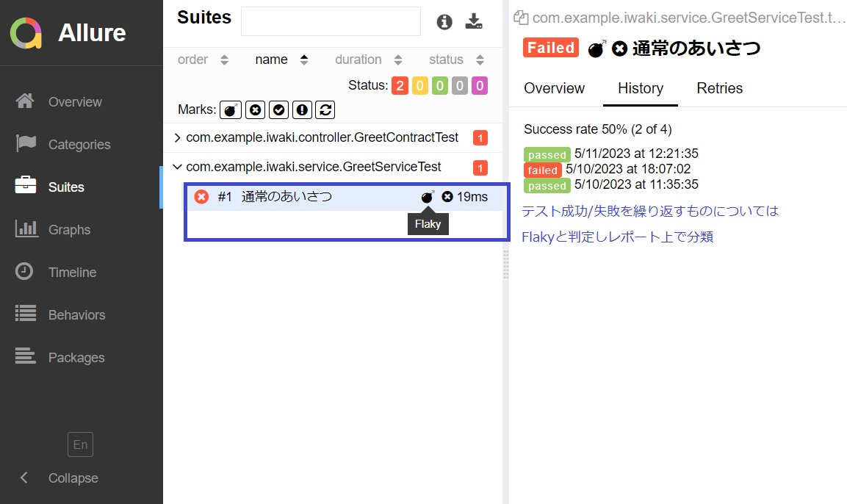Go to the Timeline view
Image resolution: width=847 pixels, height=504 pixels.
(x=72, y=273)
